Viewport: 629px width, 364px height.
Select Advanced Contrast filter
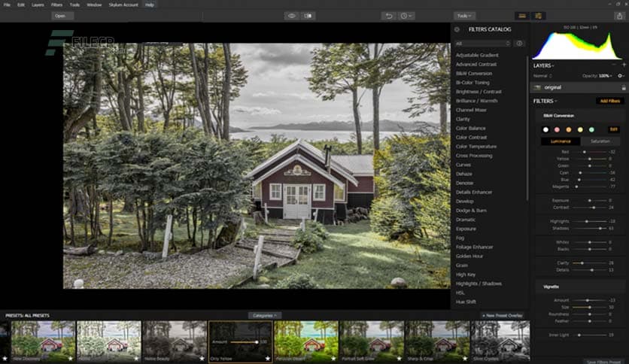[x=476, y=64]
